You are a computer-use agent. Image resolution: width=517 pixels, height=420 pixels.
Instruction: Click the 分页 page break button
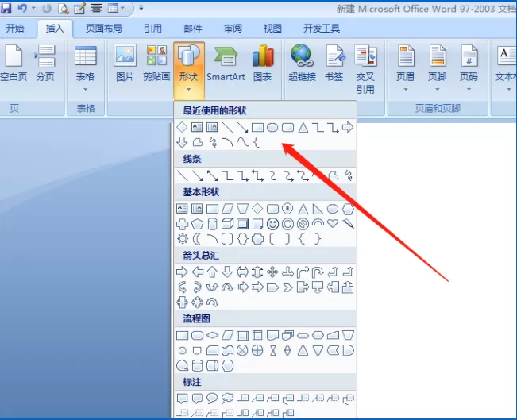pos(45,64)
